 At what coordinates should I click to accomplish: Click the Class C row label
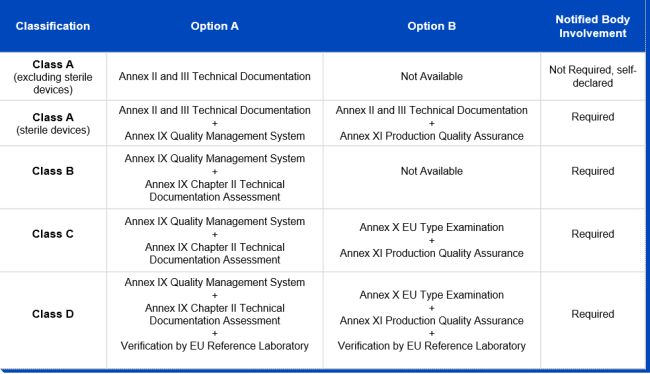[53, 234]
